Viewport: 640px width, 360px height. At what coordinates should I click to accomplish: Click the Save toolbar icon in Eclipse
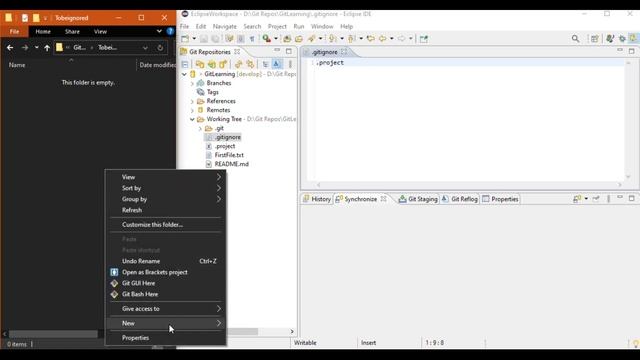click(x=204, y=39)
